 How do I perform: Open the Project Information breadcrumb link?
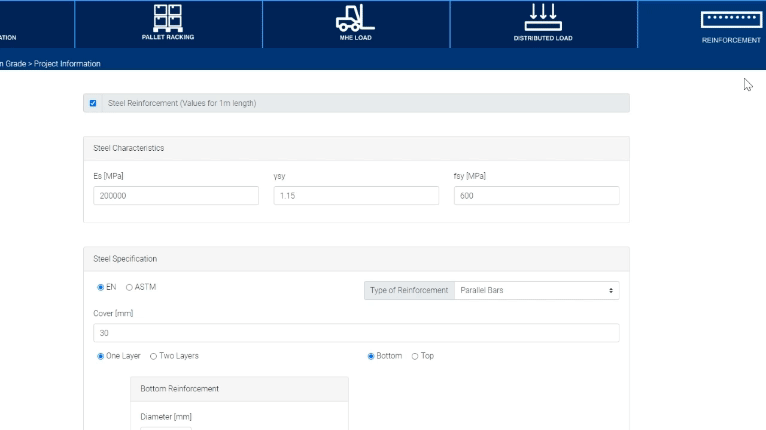pyautogui.click(x=65, y=64)
